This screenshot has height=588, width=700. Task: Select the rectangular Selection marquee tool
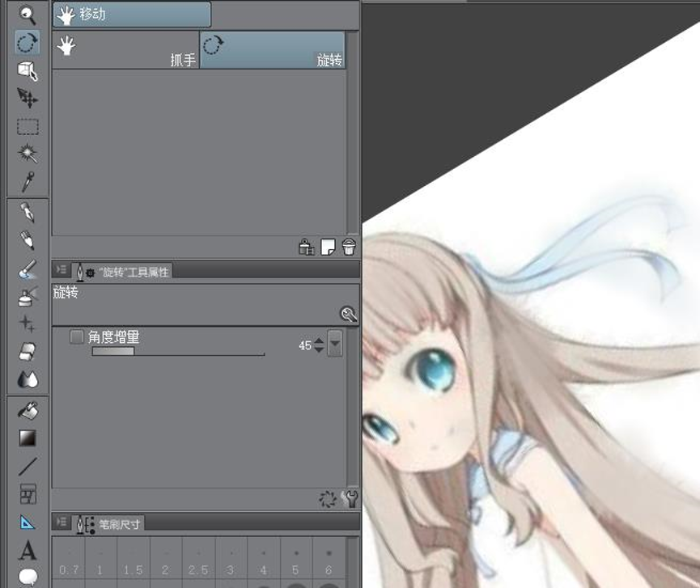point(28,127)
